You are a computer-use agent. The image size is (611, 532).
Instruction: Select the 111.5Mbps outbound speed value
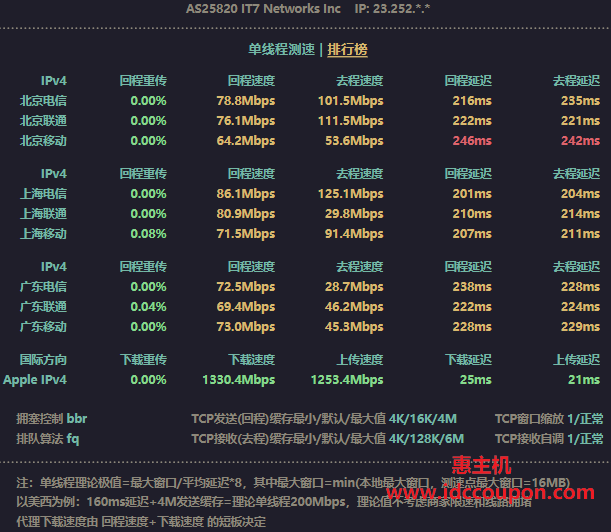[x=351, y=121]
